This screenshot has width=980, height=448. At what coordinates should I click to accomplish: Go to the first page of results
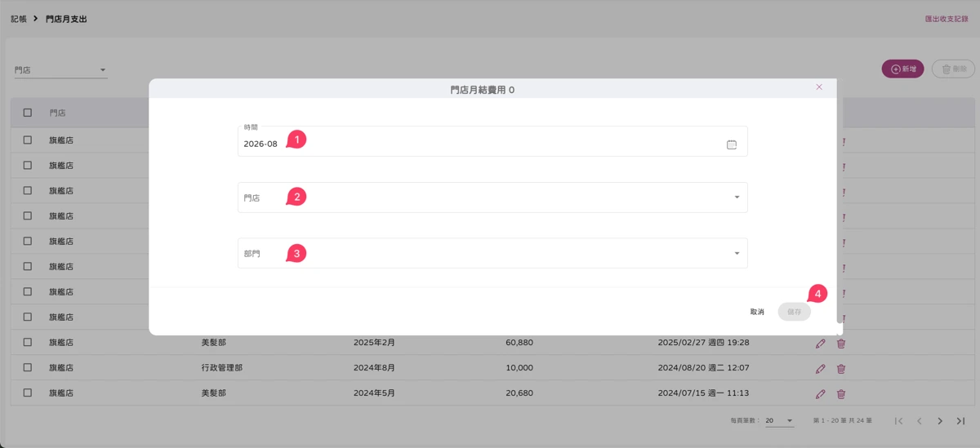click(899, 421)
